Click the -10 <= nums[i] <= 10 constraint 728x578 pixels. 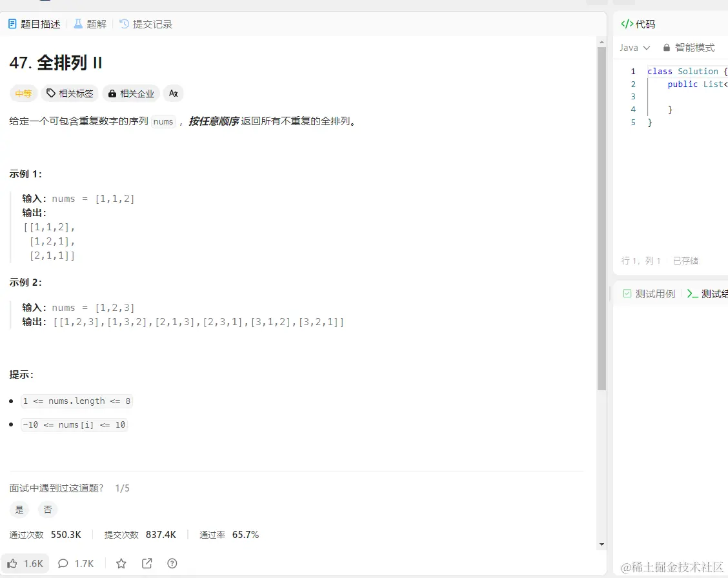tap(74, 425)
